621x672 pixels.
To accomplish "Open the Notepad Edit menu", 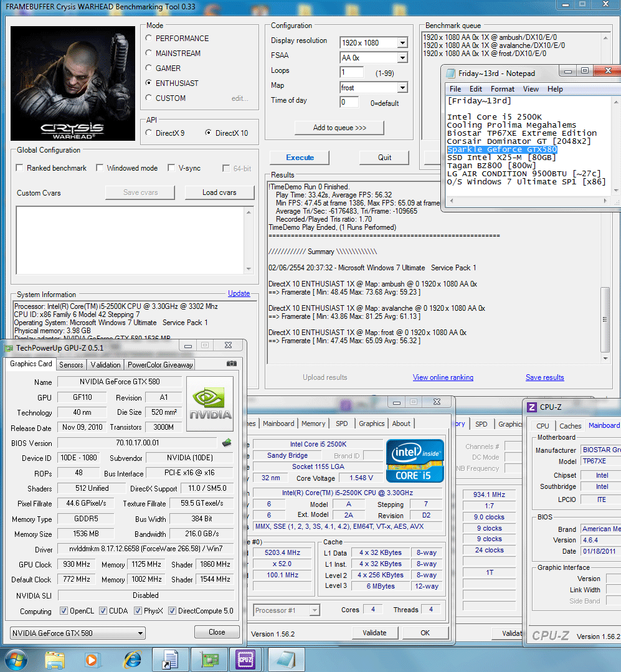I will (475, 89).
